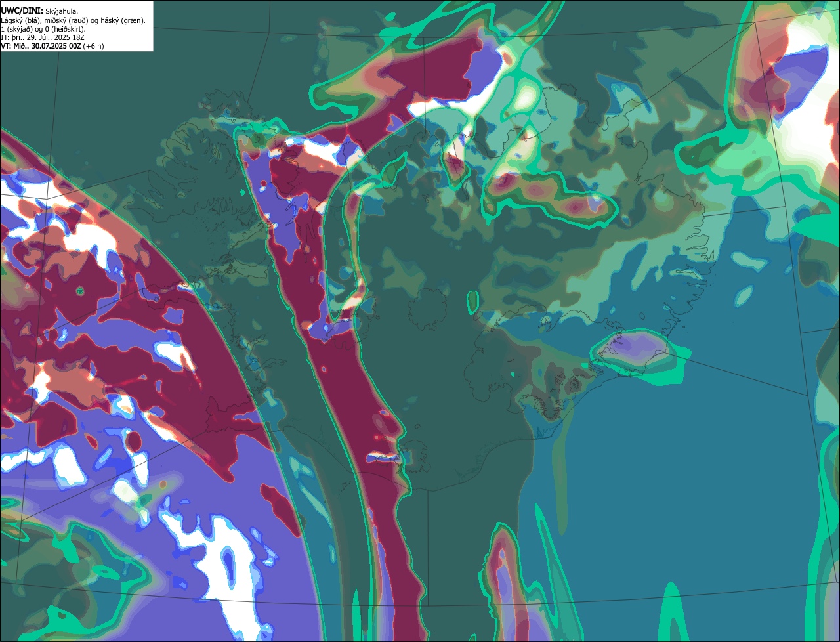
Task: Select the word "Skýjahula." in the legend
Action: 62,12
